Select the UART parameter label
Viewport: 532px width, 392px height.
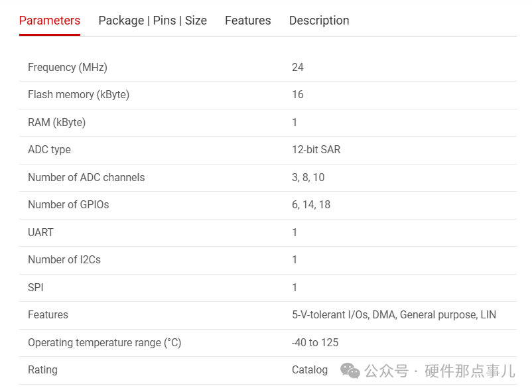(x=40, y=232)
